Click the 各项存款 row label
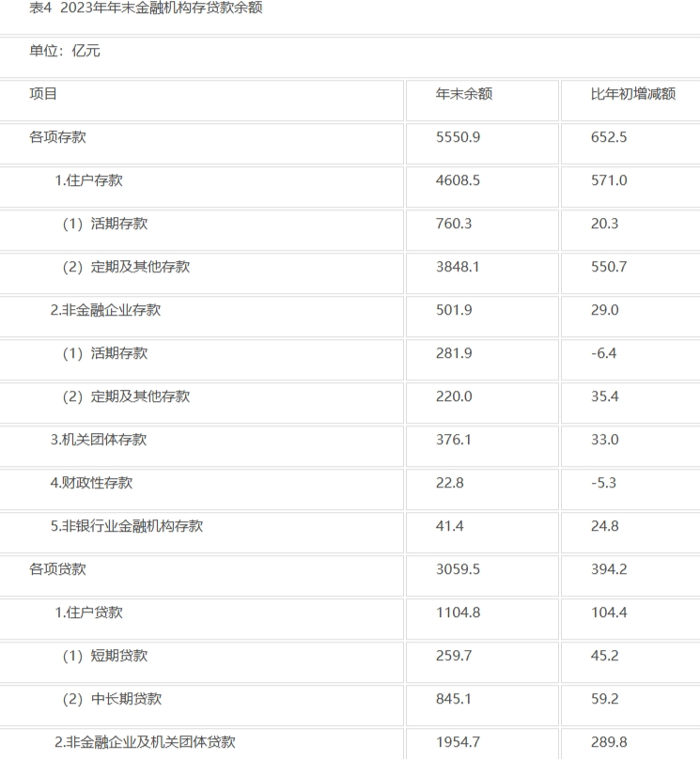 [x=57, y=137]
